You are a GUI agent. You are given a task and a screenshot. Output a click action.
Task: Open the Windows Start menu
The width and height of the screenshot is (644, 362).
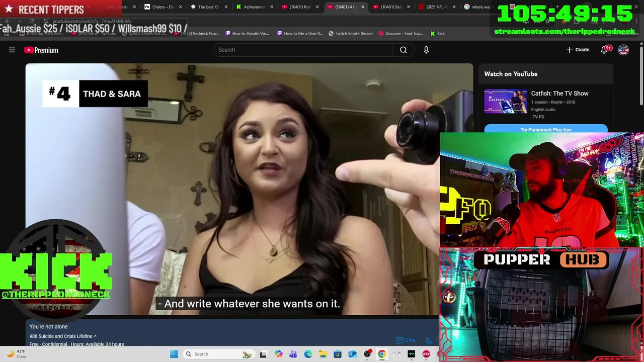point(174,354)
